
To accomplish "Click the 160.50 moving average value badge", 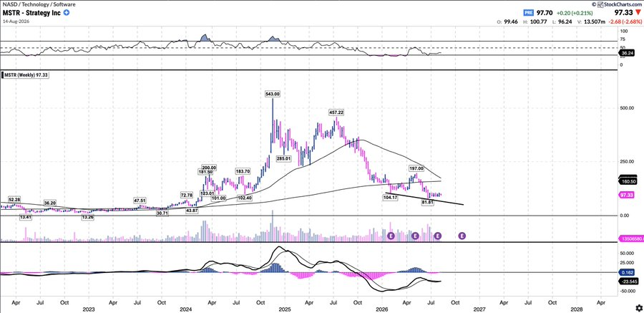I will click(x=628, y=180).
